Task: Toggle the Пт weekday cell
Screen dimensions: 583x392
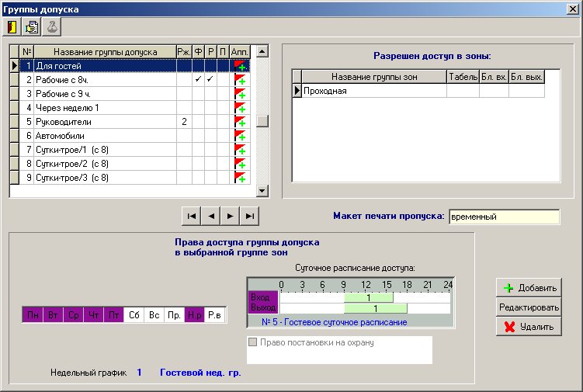Action: point(114,315)
